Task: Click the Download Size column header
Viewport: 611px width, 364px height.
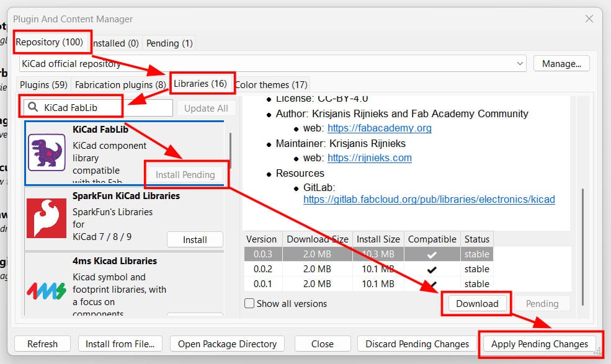Action: point(317,239)
